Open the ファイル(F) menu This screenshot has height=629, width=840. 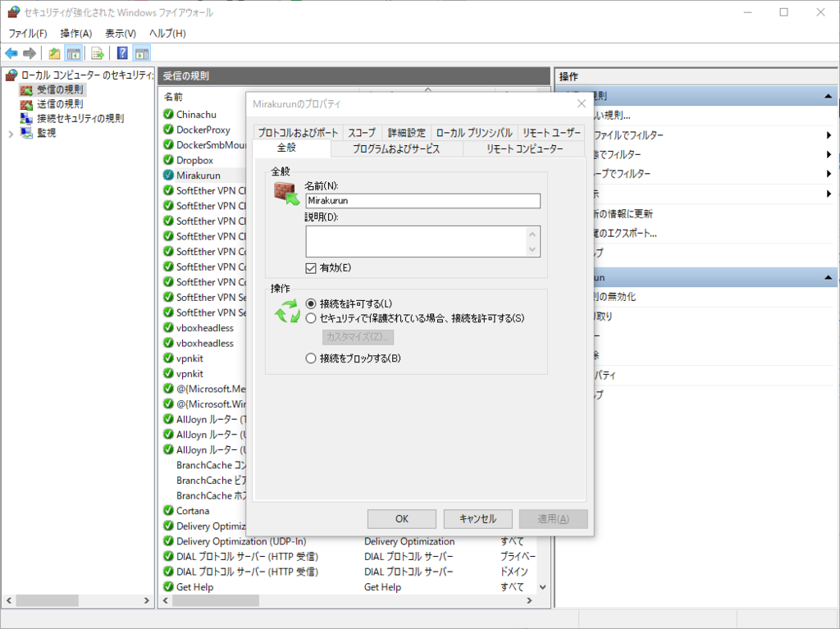27,34
